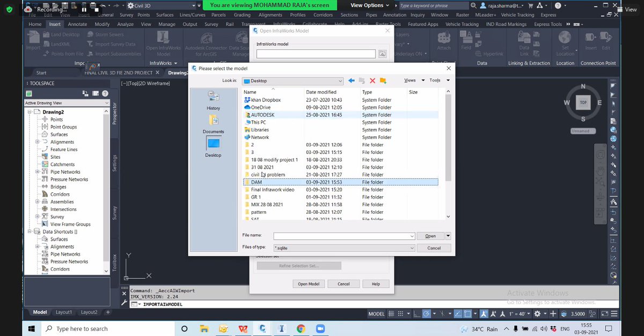This screenshot has width=644, height=336.
Task: Open the Zoom app in the taskbar
Action: 321,328
